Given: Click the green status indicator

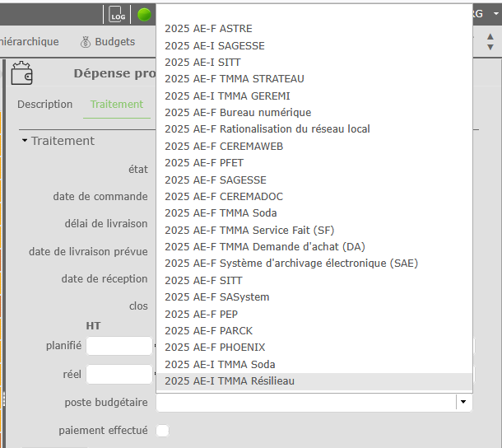Looking at the screenshot, I should point(144,15).
